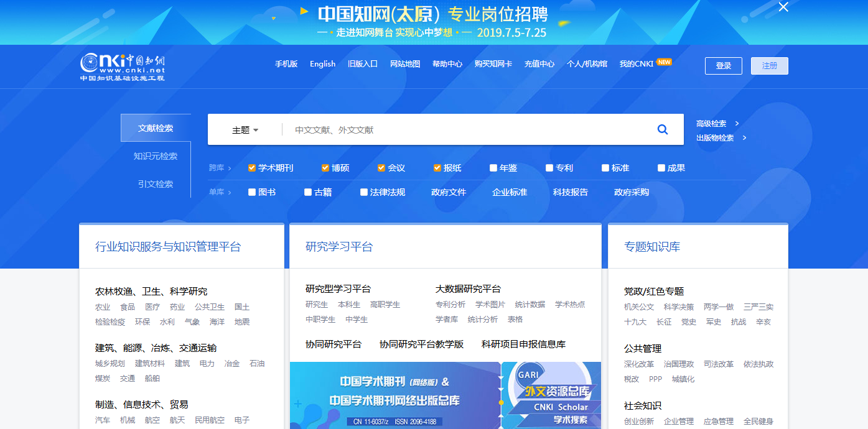This screenshot has width=868, height=429.
Task: Expand the 出版物检索 arrow
Action: [745, 138]
